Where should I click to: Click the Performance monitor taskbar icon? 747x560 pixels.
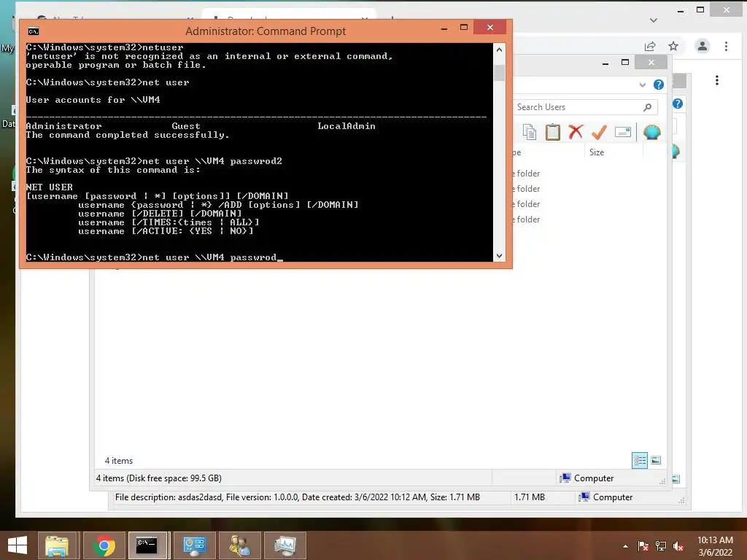tap(285, 545)
